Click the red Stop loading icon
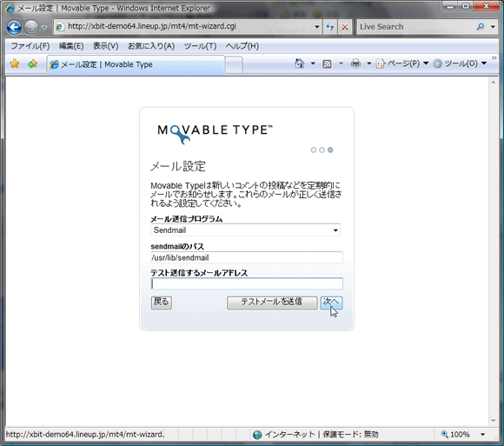 (x=345, y=27)
